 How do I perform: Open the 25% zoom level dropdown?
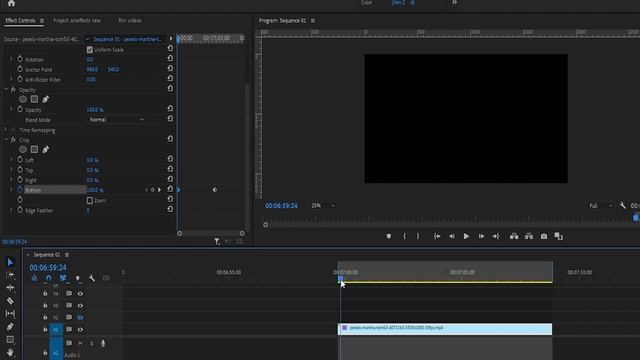pos(323,206)
